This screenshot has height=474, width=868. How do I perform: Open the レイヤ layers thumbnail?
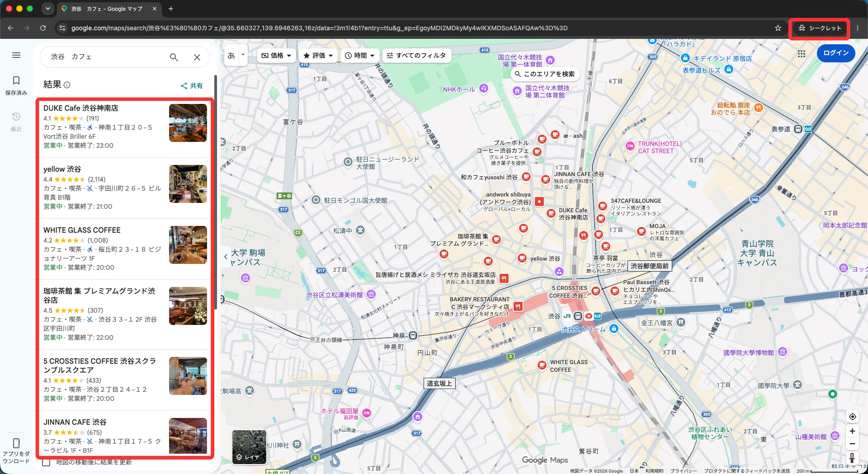point(249,447)
